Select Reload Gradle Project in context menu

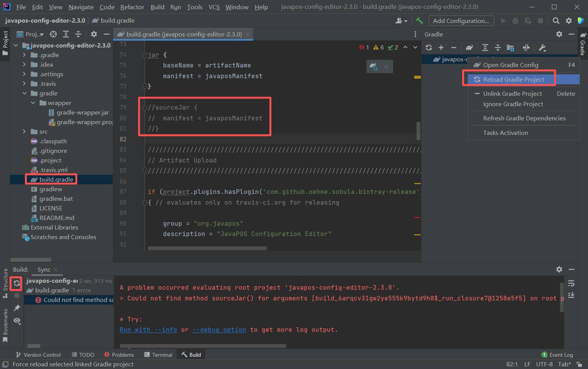point(523,79)
